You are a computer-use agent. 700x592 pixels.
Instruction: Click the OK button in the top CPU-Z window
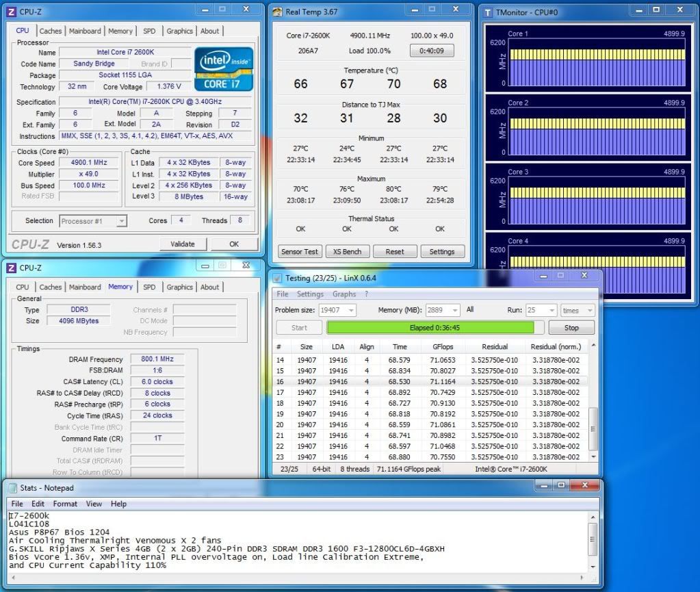pyautogui.click(x=234, y=244)
